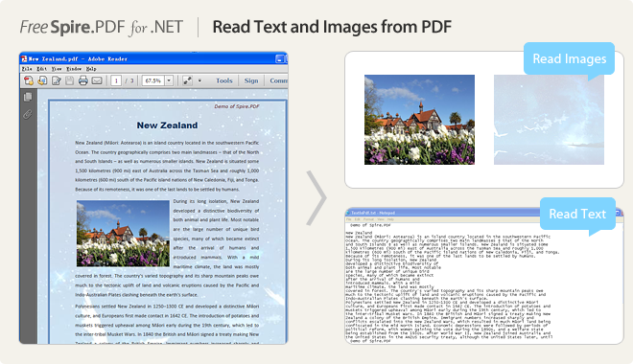Open the Tools pane
The width and height of the screenshot is (633, 364).
coord(224,80)
